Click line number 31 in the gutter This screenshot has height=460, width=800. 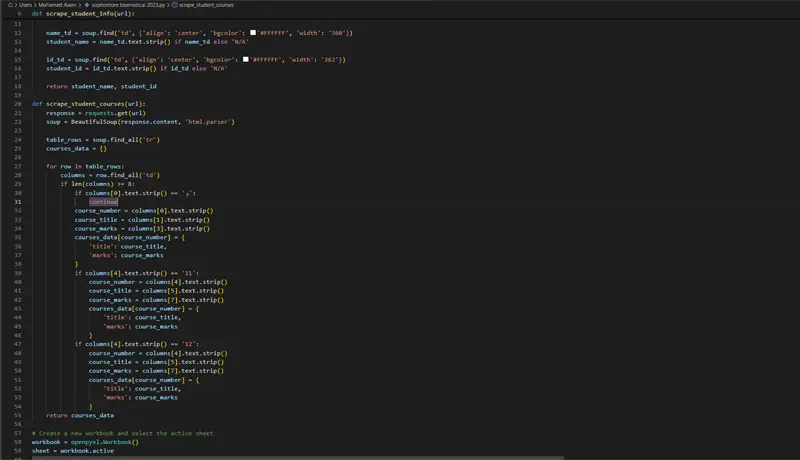[18, 202]
